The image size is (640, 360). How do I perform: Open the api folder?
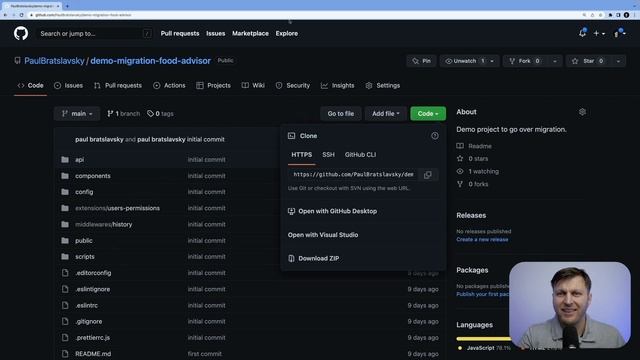pyautogui.click(x=80, y=160)
